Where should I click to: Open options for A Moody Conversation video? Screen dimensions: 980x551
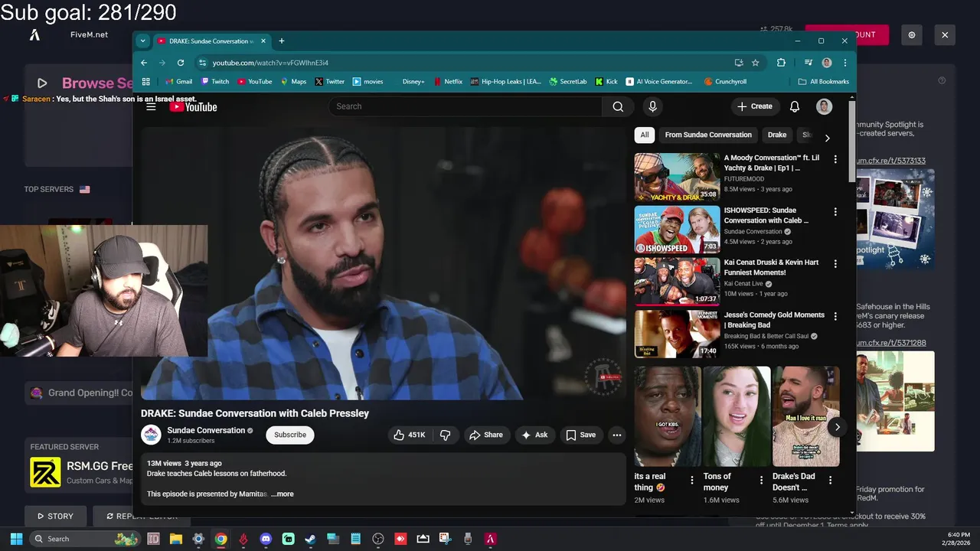coord(835,159)
